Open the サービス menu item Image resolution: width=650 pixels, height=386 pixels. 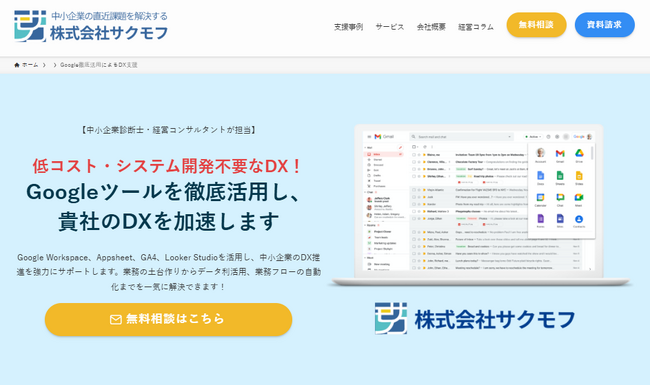tap(390, 27)
